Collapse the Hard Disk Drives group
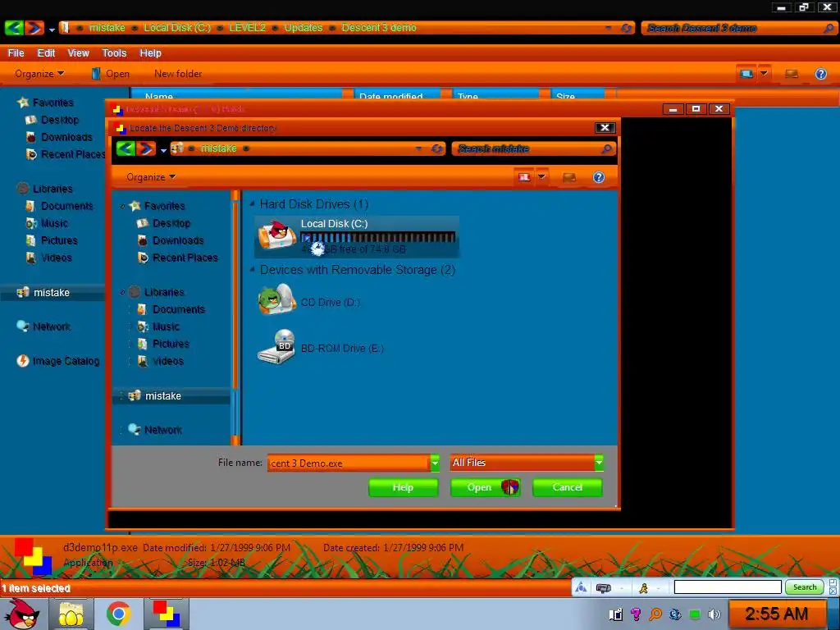The height and width of the screenshot is (630, 840). coord(253,204)
